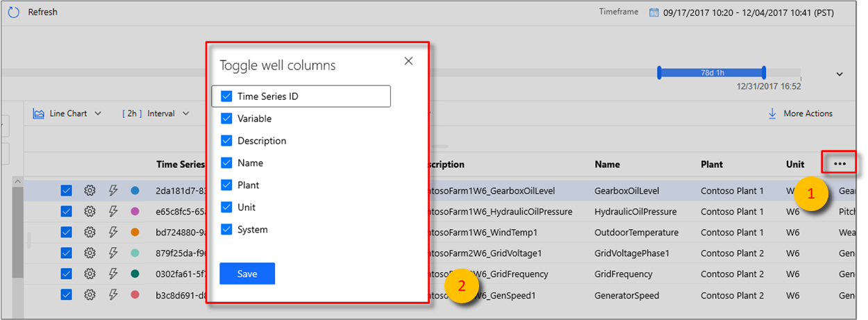Screen dimensions: 868x320
Task: Uncheck the Plant column checkbox
Action: coord(226,185)
